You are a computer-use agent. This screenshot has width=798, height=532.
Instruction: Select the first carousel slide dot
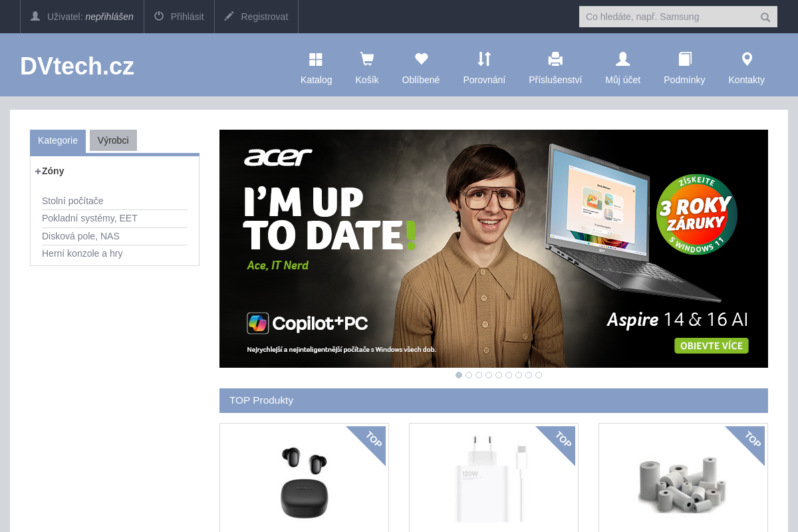point(459,375)
